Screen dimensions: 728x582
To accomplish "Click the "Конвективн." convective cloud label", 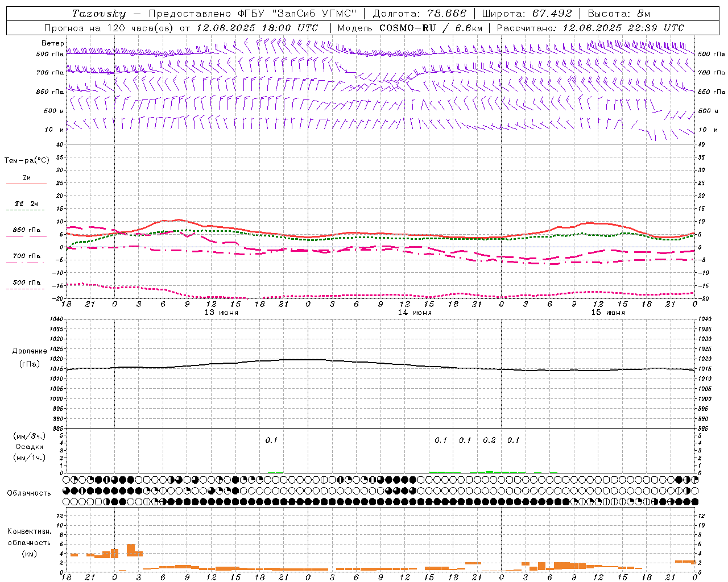I will (x=29, y=531).
